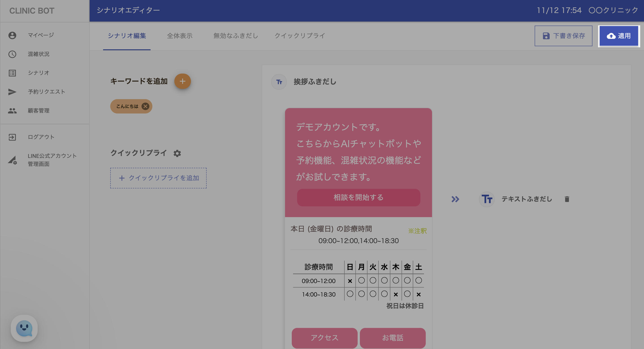644x349 pixels.
Task: Click the orange add keyword plus button
Action: [182, 81]
